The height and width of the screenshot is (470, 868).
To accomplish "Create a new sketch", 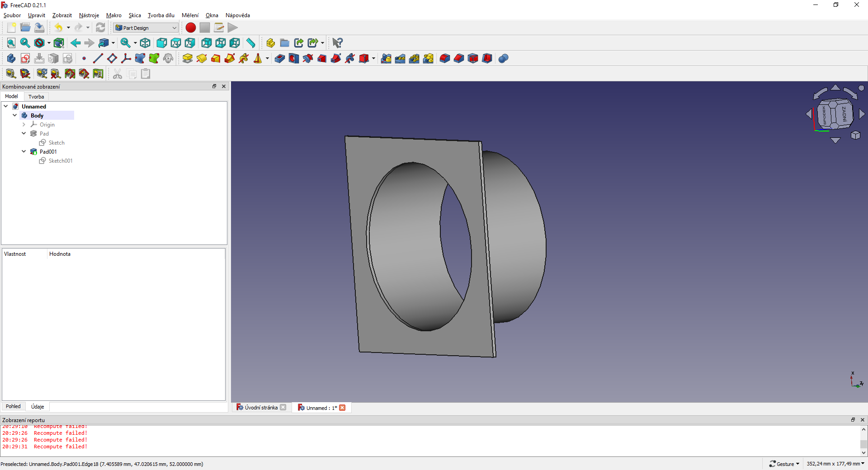I will coord(25,58).
